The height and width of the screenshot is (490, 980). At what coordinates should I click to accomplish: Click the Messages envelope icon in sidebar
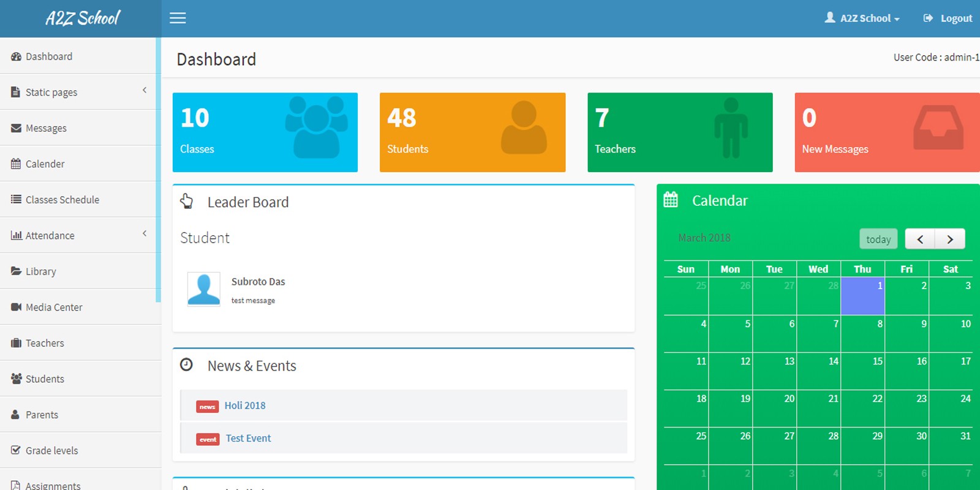pos(16,128)
